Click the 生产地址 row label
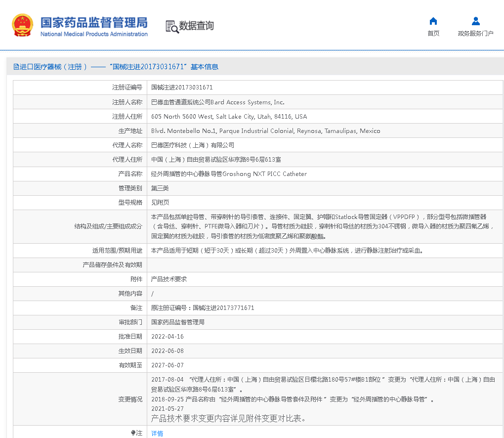The height and width of the screenshot is (438, 504). [130, 131]
